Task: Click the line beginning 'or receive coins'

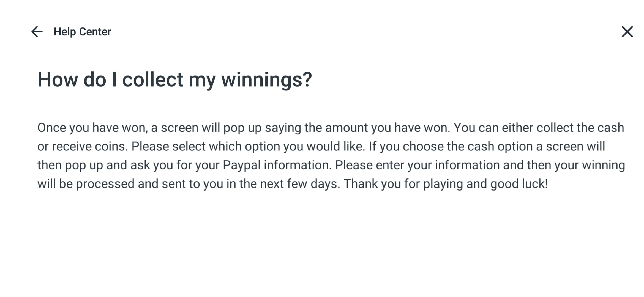Action: pyautogui.click(x=321, y=147)
